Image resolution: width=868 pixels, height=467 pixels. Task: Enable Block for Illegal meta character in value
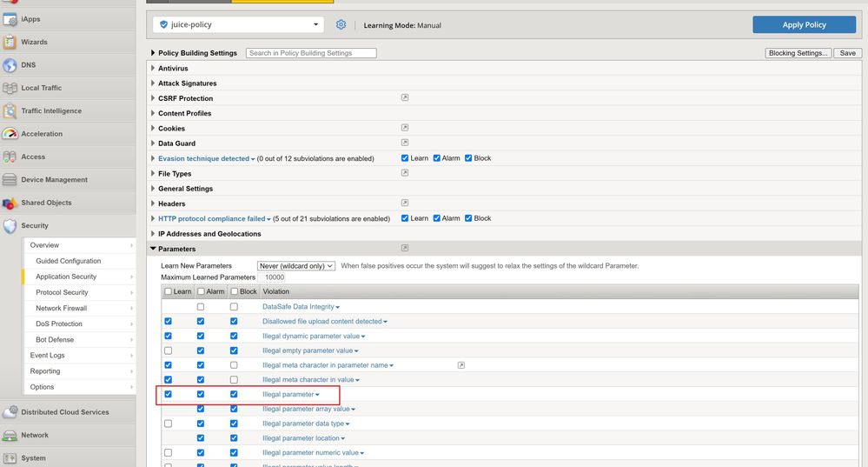pyautogui.click(x=234, y=380)
